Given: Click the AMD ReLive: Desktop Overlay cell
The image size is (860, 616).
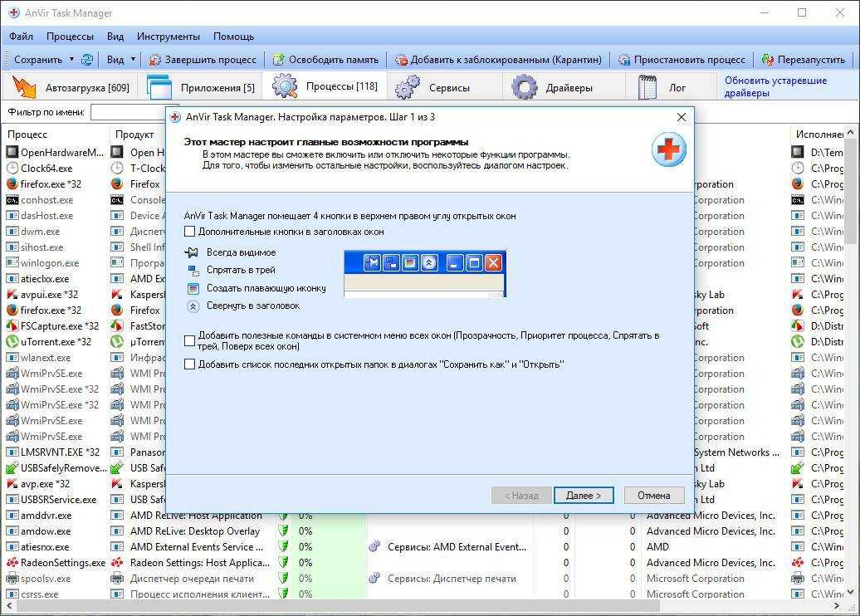Looking at the screenshot, I should pyautogui.click(x=195, y=531).
